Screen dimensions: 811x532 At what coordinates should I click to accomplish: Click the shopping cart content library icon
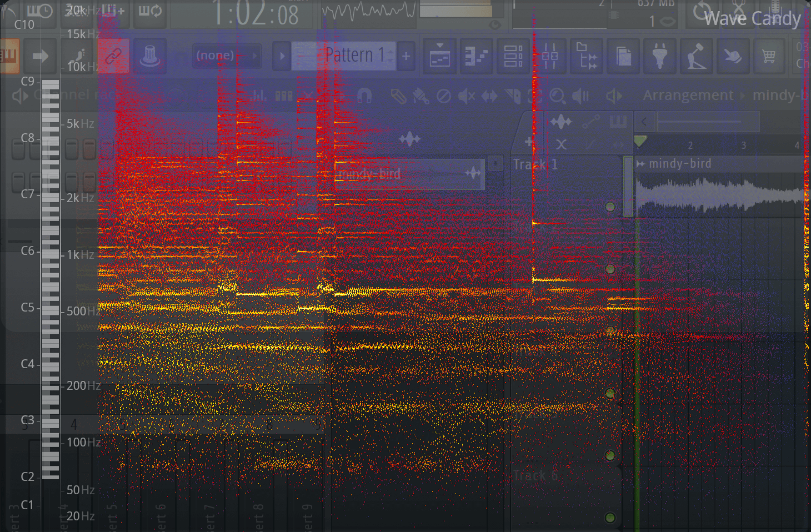769,56
